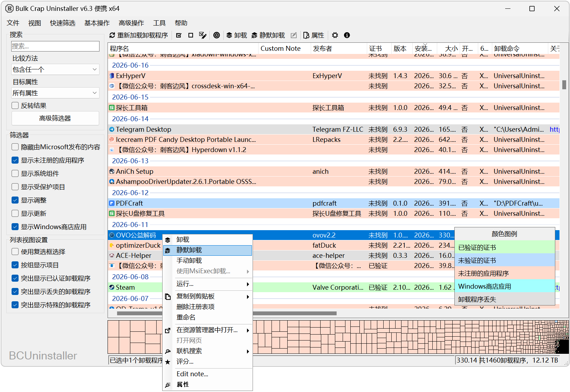Expand 联机搜索 submenu
The image size is (570, 392).
point(248,351)
